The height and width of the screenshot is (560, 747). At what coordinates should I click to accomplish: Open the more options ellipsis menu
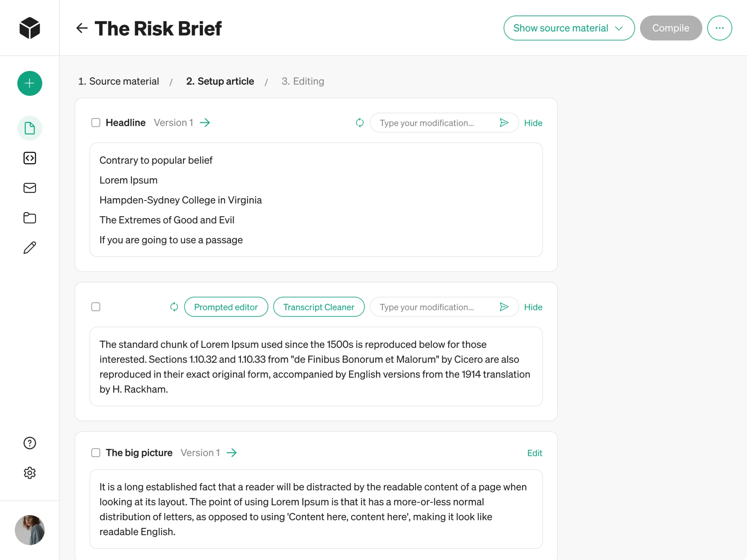(x=719, y=28)
